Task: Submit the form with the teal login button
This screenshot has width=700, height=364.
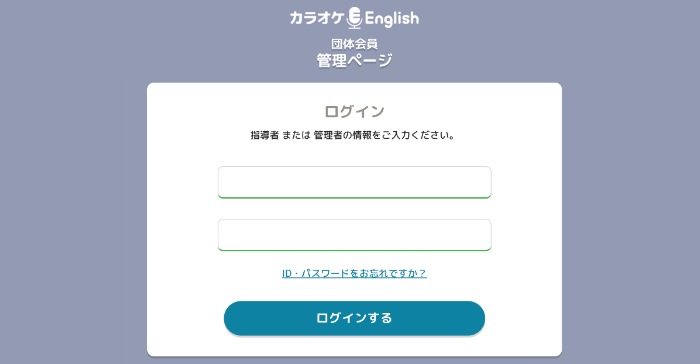Action: (x=354, y=318)
